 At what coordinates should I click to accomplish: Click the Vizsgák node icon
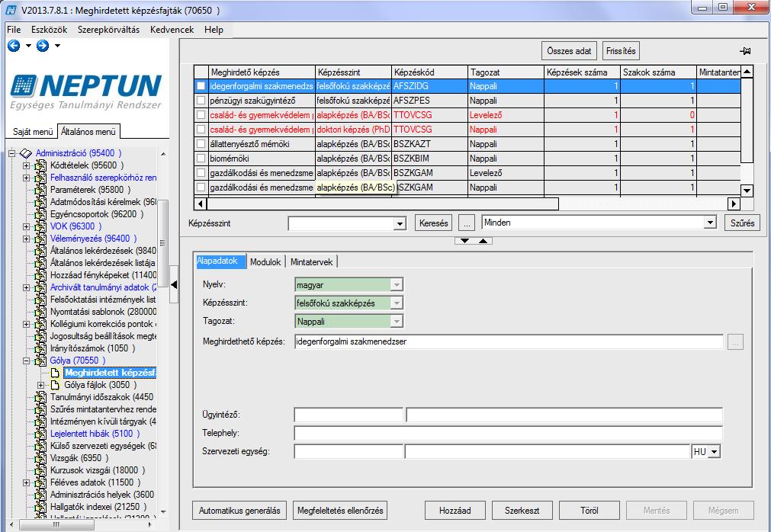[x=41, y=458]
